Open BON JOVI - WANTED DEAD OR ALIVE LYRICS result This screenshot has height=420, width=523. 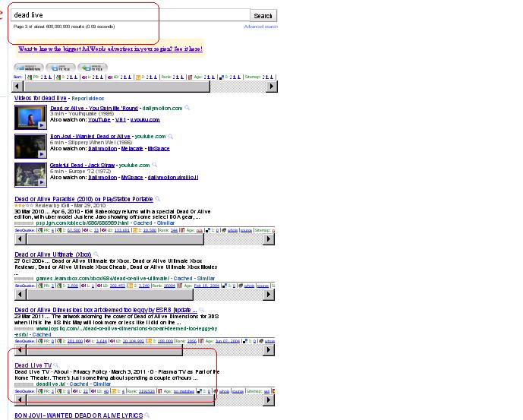[79, 415]
